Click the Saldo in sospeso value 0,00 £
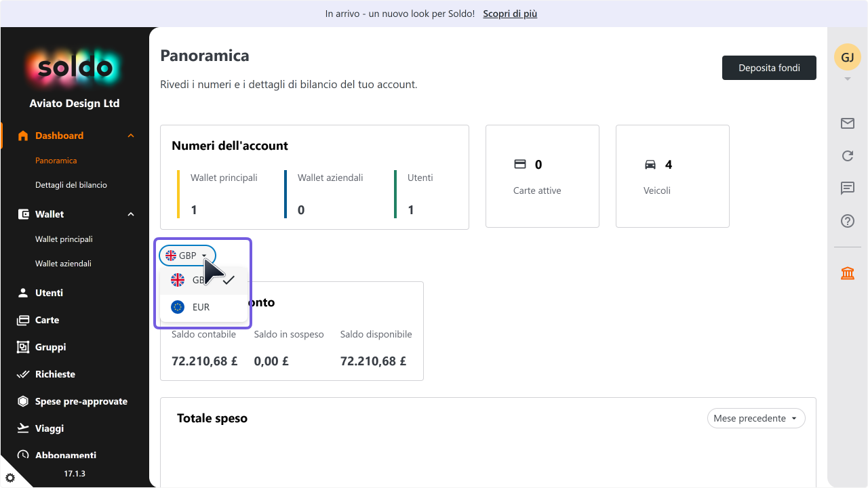This screenshot has height=488, width=868. (x=271, y=361)
